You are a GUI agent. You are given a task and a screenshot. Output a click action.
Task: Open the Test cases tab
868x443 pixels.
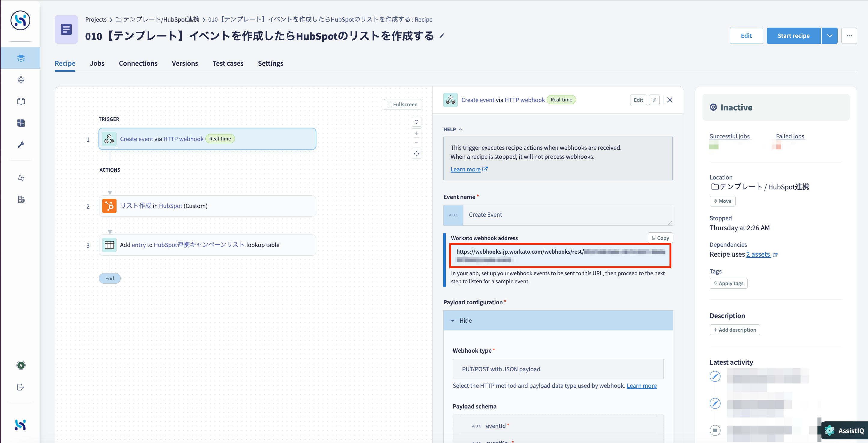(x=228, y=63)
